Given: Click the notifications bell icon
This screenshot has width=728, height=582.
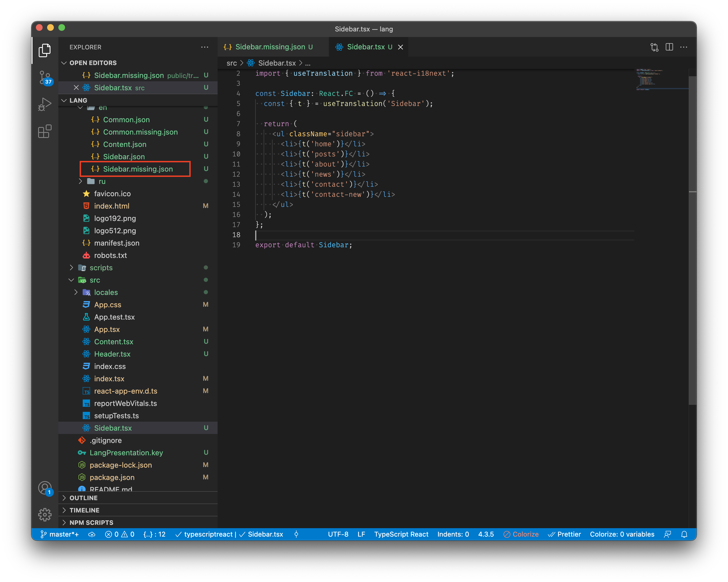Looking at the screenshot, I should pyautogui.click(x=684, y=534).
